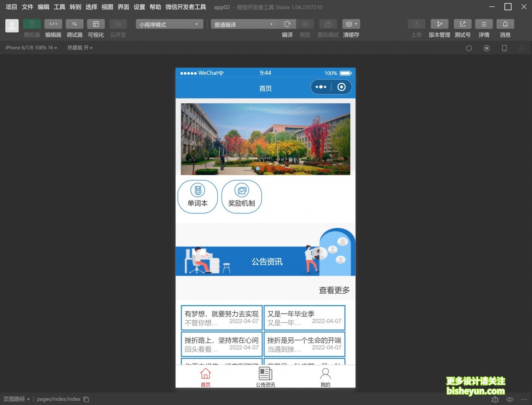The image size is (532, 405).
Task: Open the status bar more options dots
Action: pyautogui.click(x=524, y=399)
